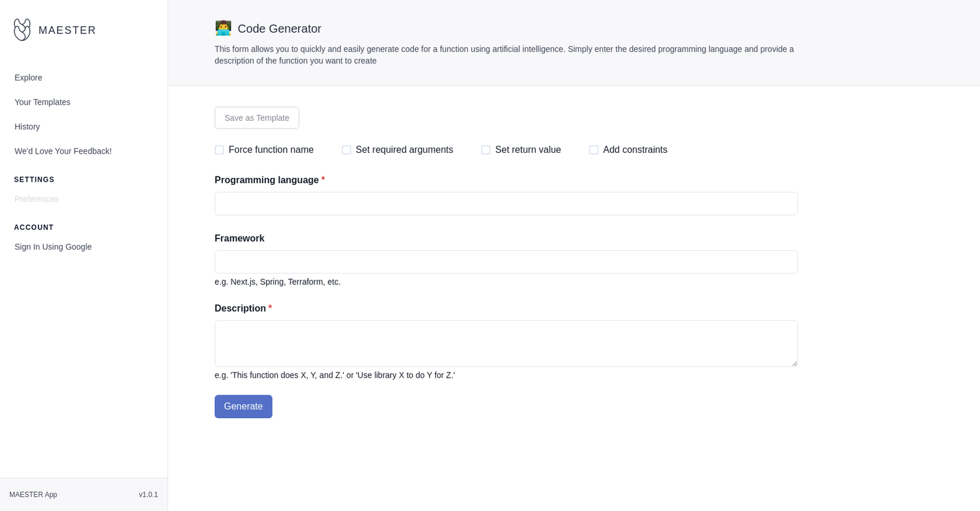980x511 pixels.
Task: Check the Set required arguments box
Action: point(346,150)
